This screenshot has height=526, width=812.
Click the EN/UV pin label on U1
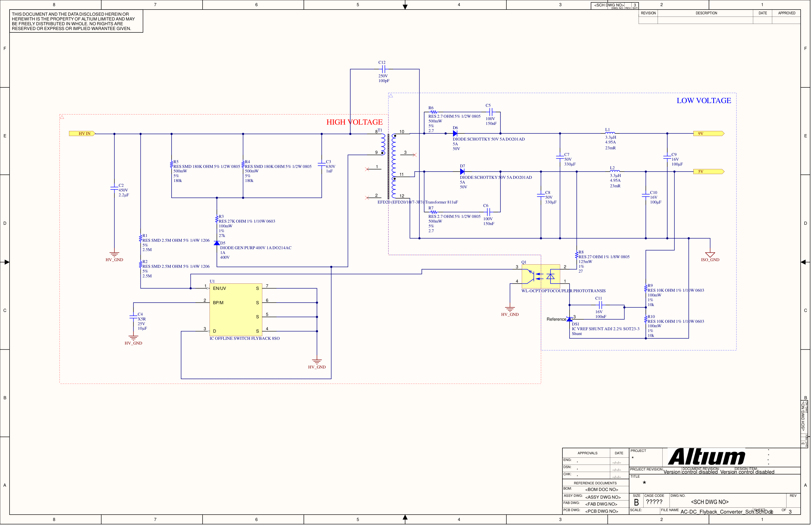[219, 289]
